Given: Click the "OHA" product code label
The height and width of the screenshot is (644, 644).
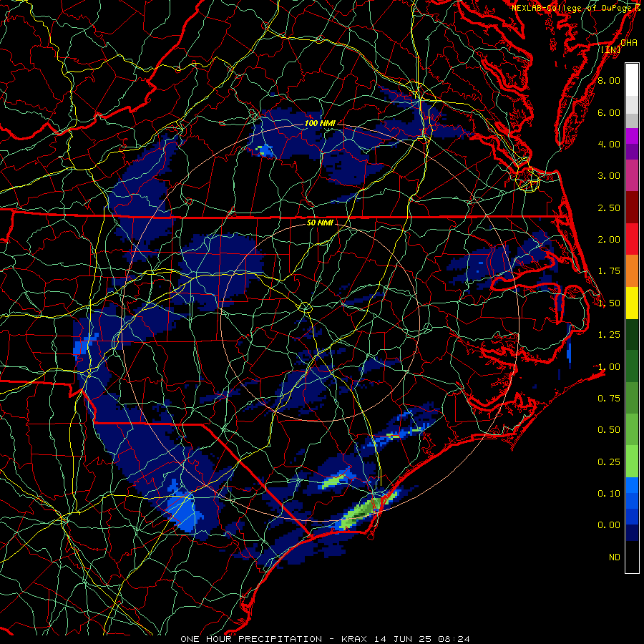Looking at the screenshot, I should coord(629,43).
